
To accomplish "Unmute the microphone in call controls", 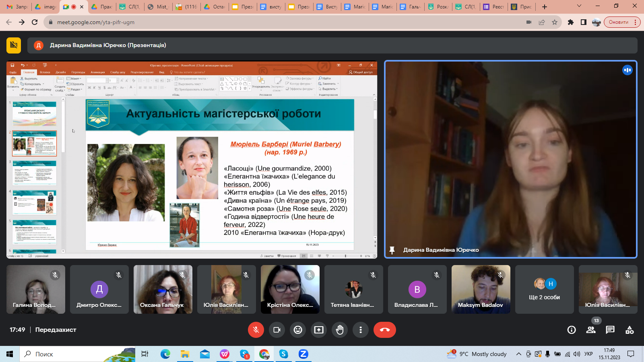I will click(x=256, y=330).
